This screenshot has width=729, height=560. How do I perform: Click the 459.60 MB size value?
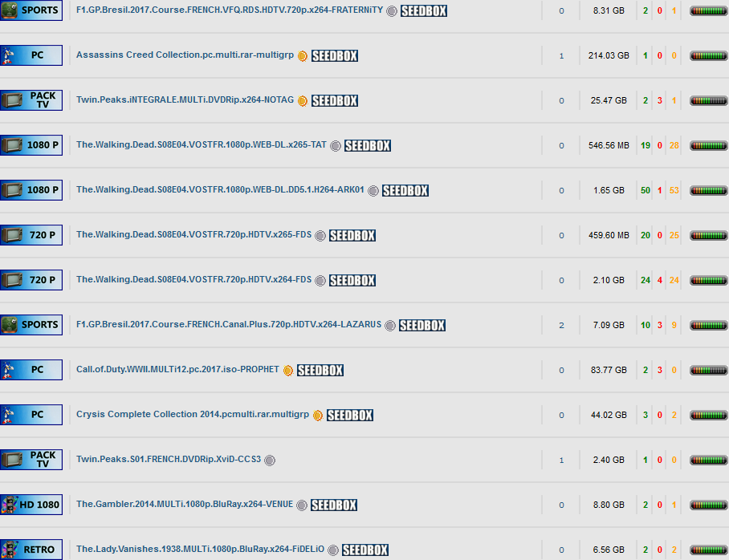pos(609,235)
